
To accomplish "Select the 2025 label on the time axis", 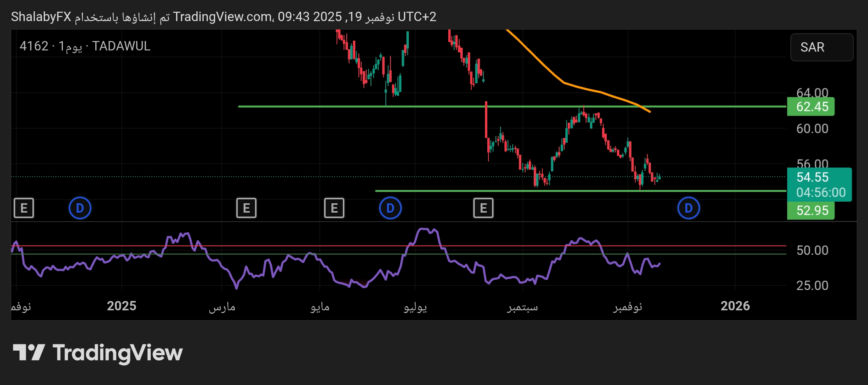I will click(121, 306).
